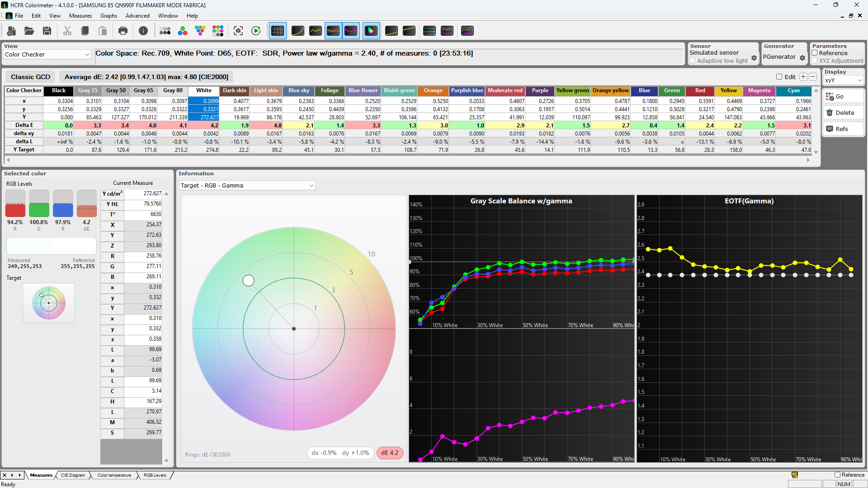Screen dimensions: 868x488
Task: Click scroll down arrow in Current Measure list
Action: point(166,461)
